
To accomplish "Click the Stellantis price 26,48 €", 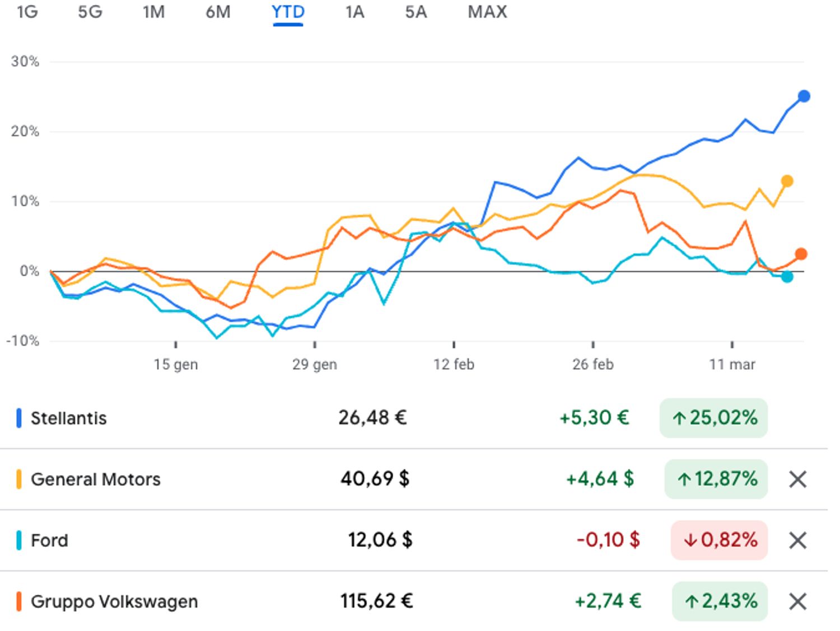I will (x=372, y=418).
